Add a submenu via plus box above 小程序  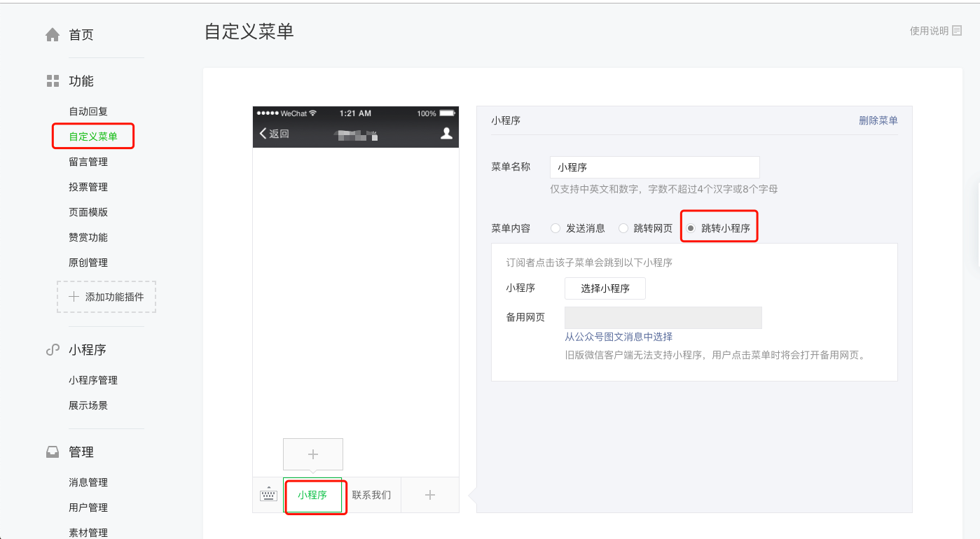pyautogui.click(x=313, y=454)
